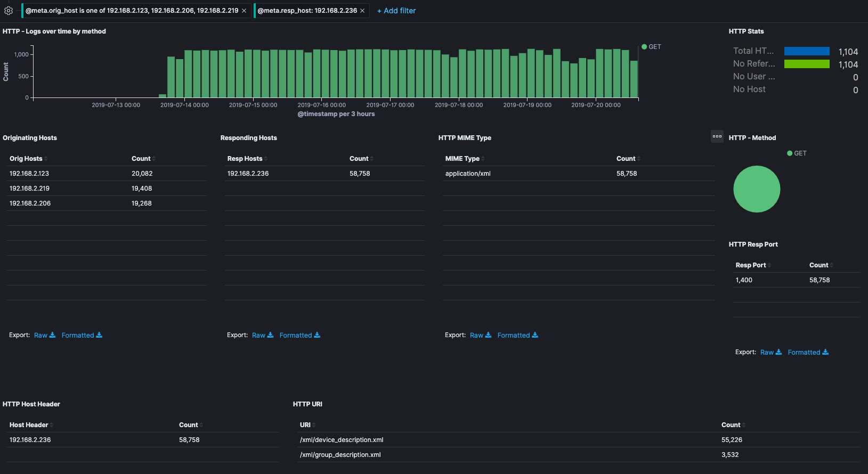This screenshot has height=474, width=868.
Task: Export Responding Hosts as Formatted
Action: pos(300,336)
